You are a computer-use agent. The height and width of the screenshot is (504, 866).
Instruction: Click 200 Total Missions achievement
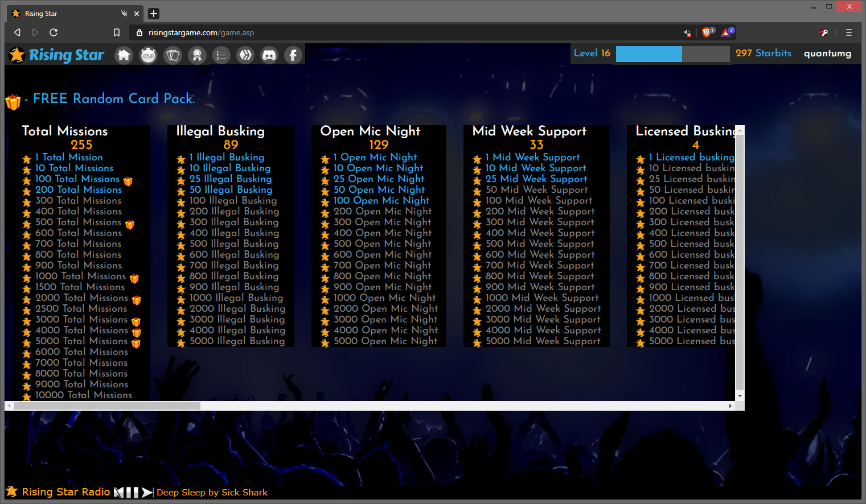(79, 189)
